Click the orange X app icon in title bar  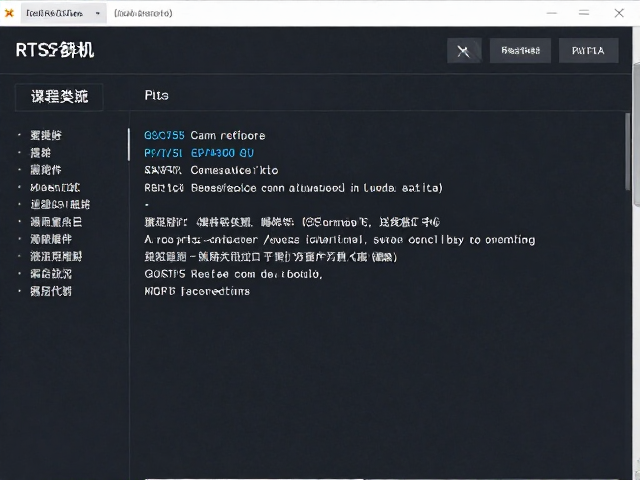9,13
